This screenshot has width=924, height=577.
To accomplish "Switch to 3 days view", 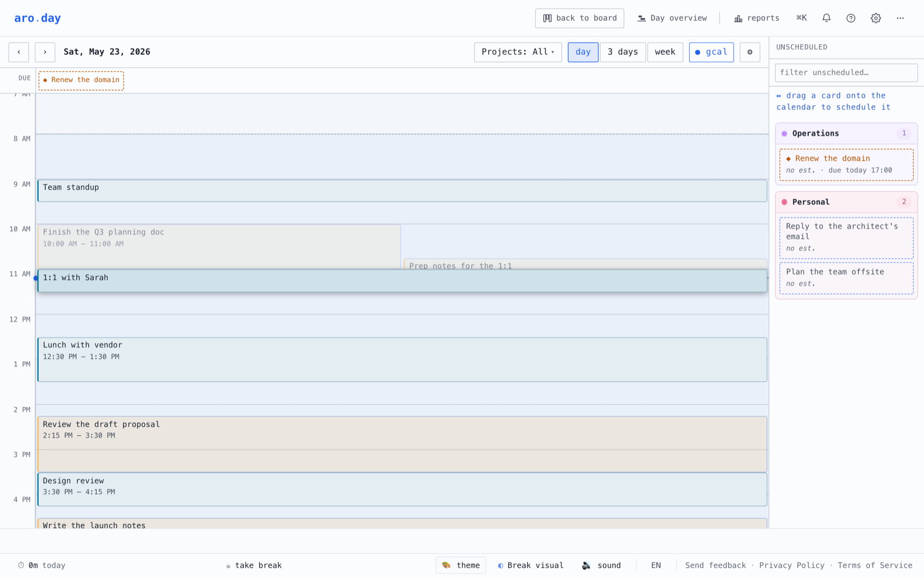I will coord(623,52).
